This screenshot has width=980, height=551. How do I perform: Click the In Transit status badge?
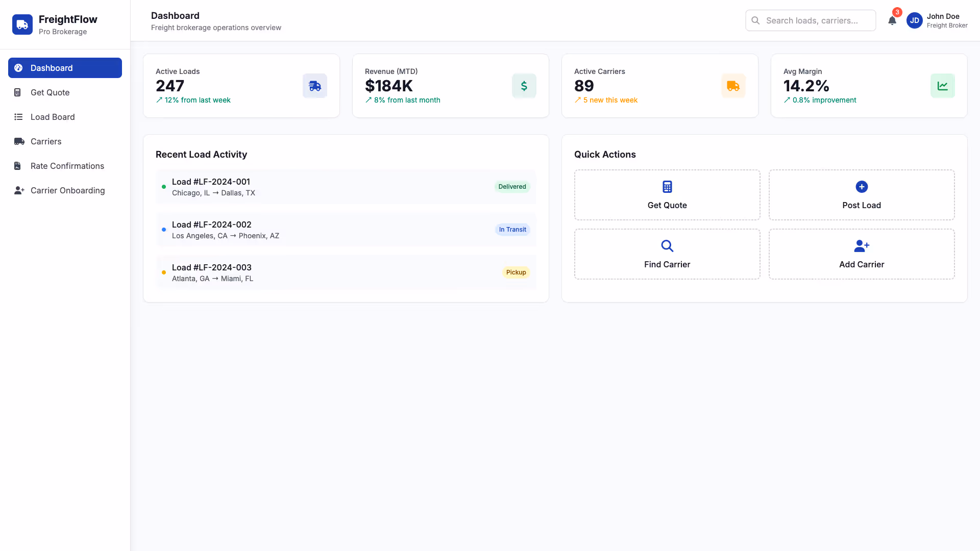(x=512, y=230)
